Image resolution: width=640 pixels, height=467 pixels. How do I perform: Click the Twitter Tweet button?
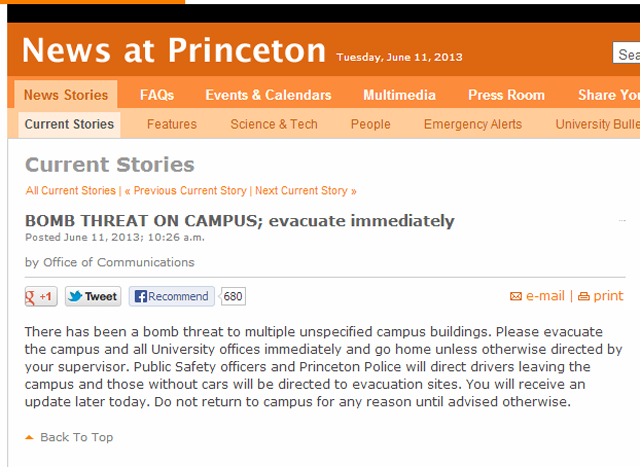(93, 297)
